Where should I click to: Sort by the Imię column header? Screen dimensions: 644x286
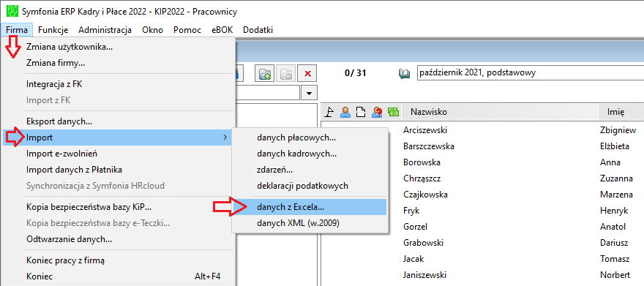[x=621, y=112]
